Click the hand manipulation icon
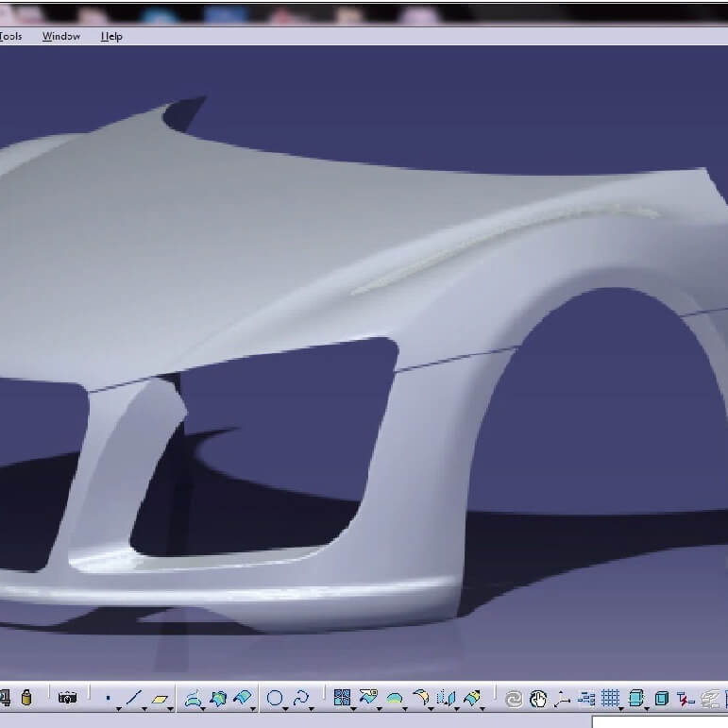This screenshot has height=728, width=728. click(x=538, y=699)
